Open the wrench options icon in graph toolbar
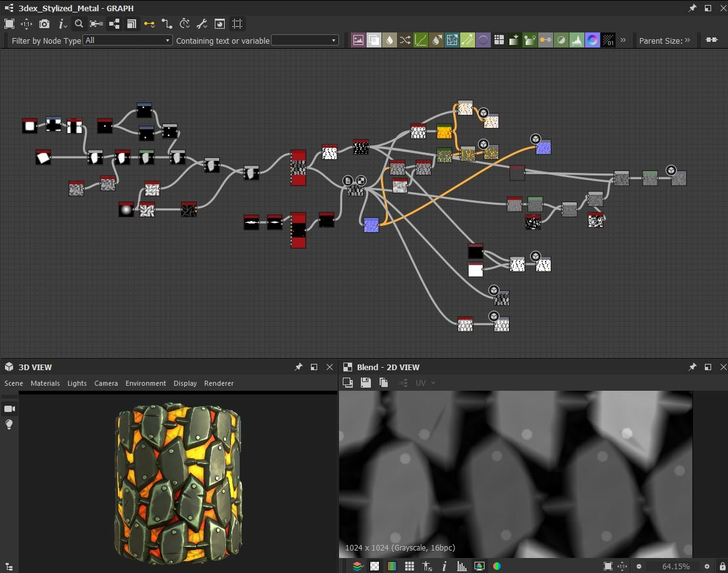This screenshot has height=573, width=728. pos(201,24)
